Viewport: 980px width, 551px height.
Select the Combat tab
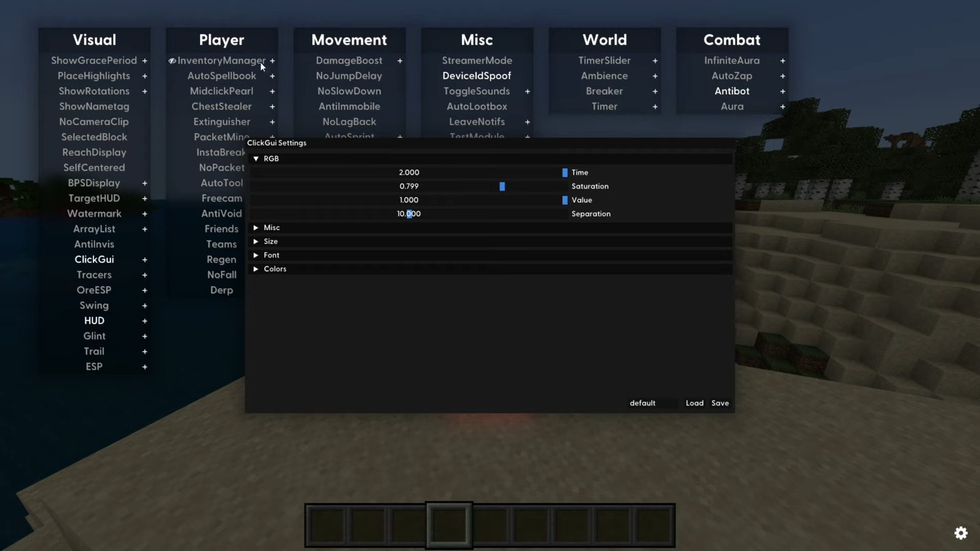732,39
